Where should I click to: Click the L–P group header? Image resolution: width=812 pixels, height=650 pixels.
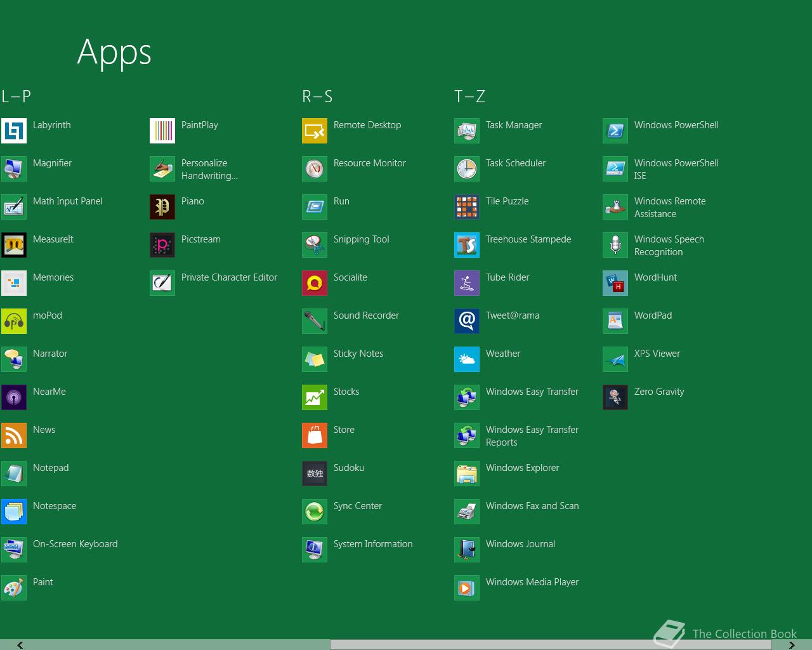pyautogui.click(x=16, y=96)
